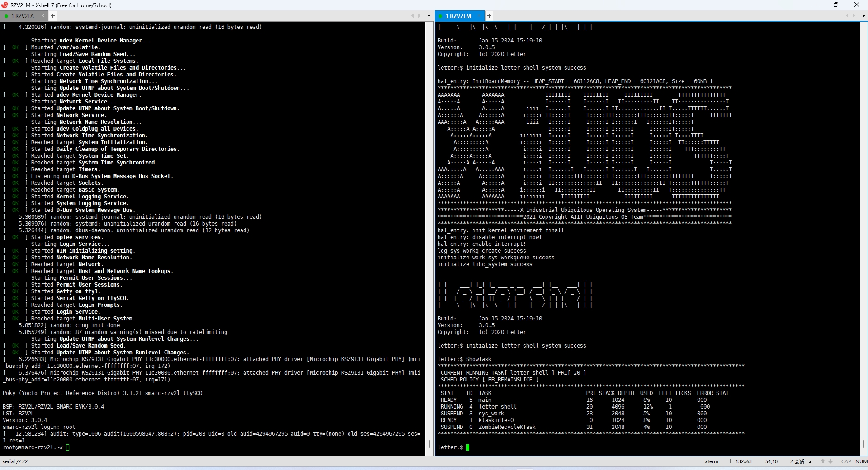Click 'log sys_workq create success' line

point(481,251)
